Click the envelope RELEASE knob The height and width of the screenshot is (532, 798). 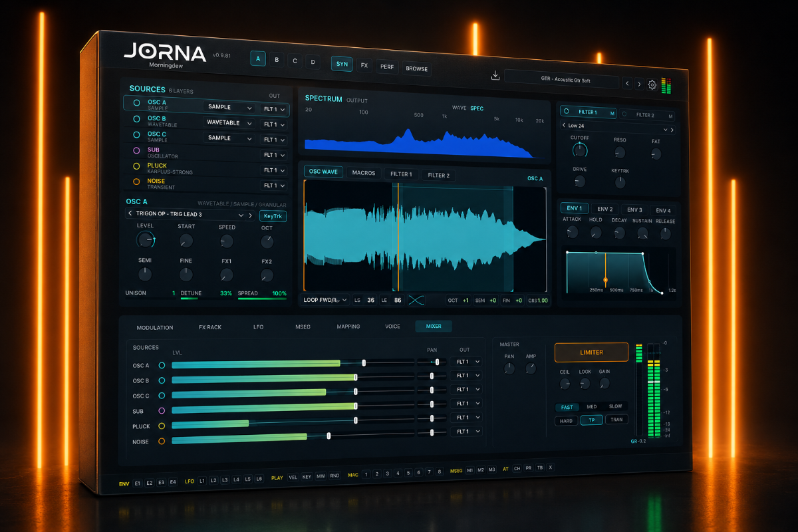pyautogui.click(x=665, y=234)
